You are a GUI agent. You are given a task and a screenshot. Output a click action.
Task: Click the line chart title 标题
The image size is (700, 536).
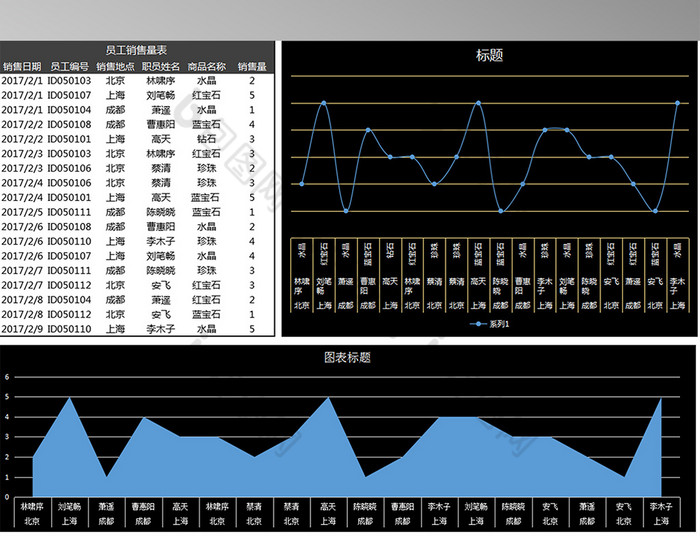coord(490,56)
